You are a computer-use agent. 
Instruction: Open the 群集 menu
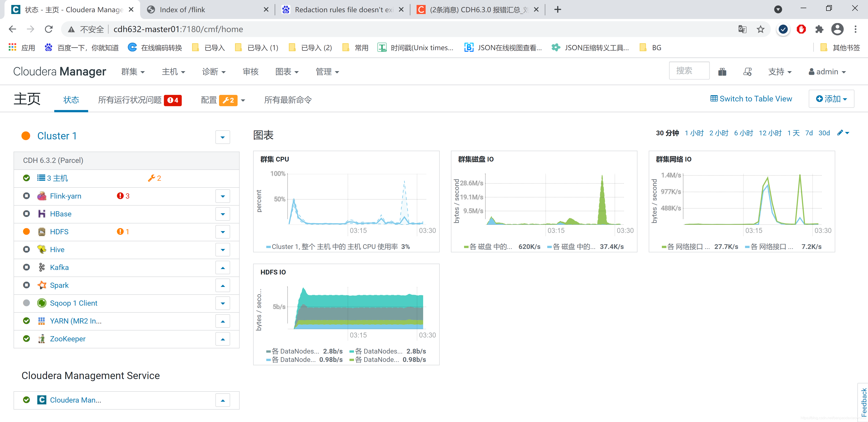(133, 71)
